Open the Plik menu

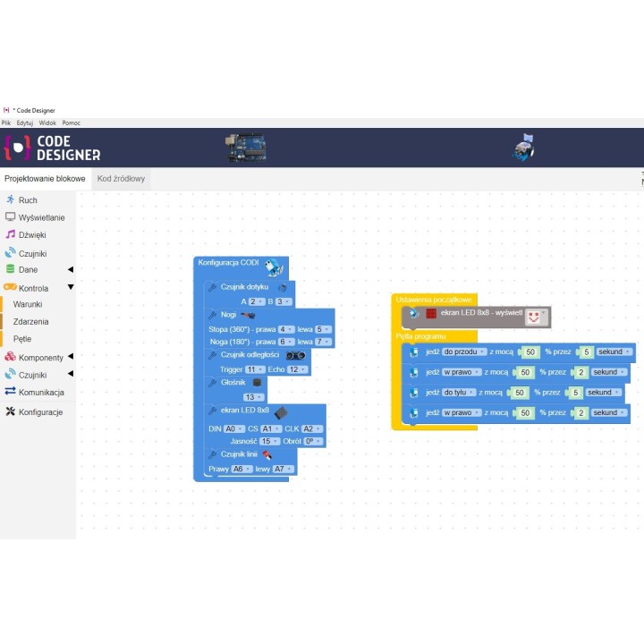pyautogui.click(x=6, y=123)
